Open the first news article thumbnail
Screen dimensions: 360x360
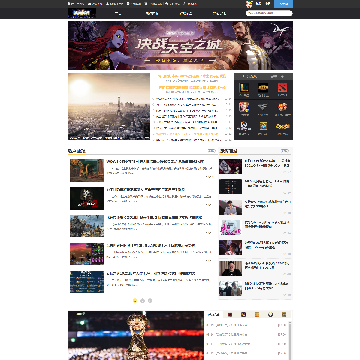point(87,170)
